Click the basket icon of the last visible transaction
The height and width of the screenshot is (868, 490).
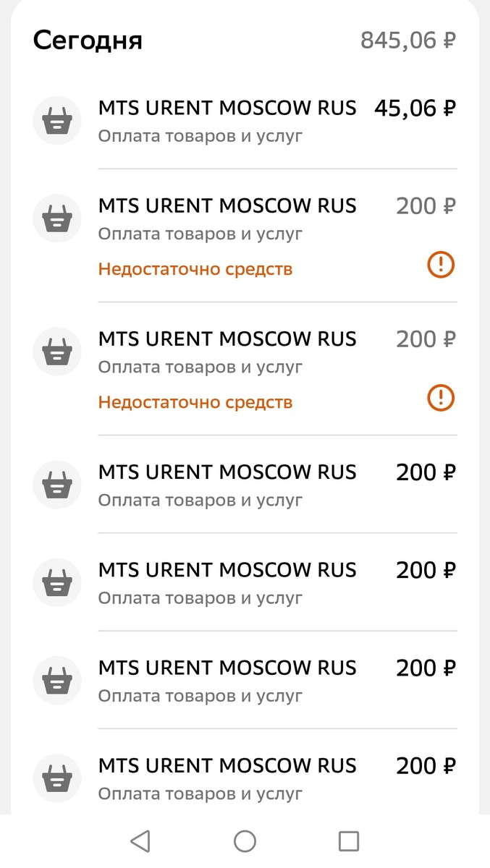point(57,778)
